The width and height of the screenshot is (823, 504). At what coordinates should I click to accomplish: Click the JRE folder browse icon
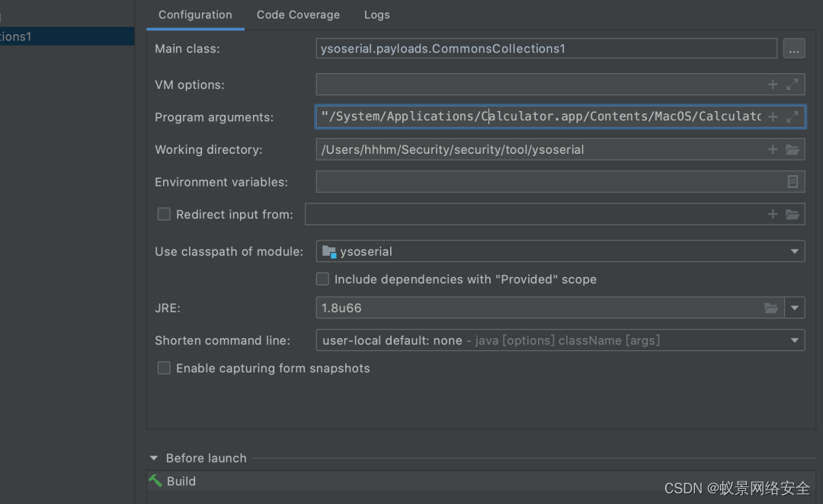point(771,308)
